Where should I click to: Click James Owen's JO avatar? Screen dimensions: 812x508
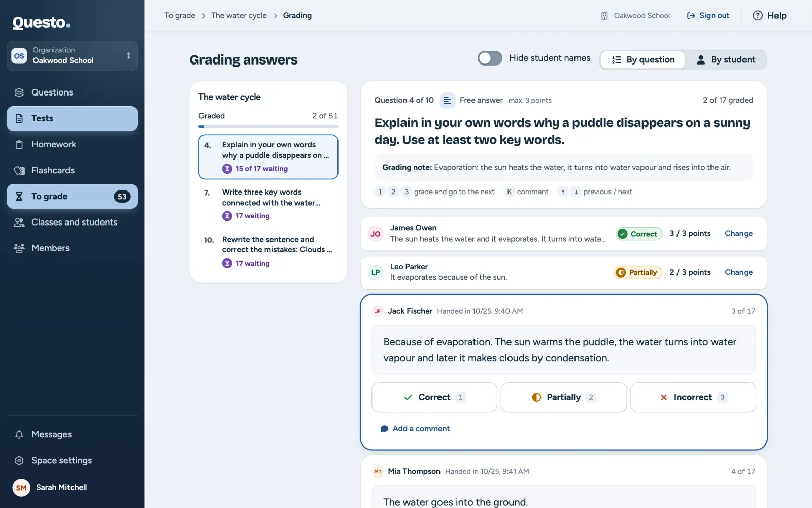point(376,234)
